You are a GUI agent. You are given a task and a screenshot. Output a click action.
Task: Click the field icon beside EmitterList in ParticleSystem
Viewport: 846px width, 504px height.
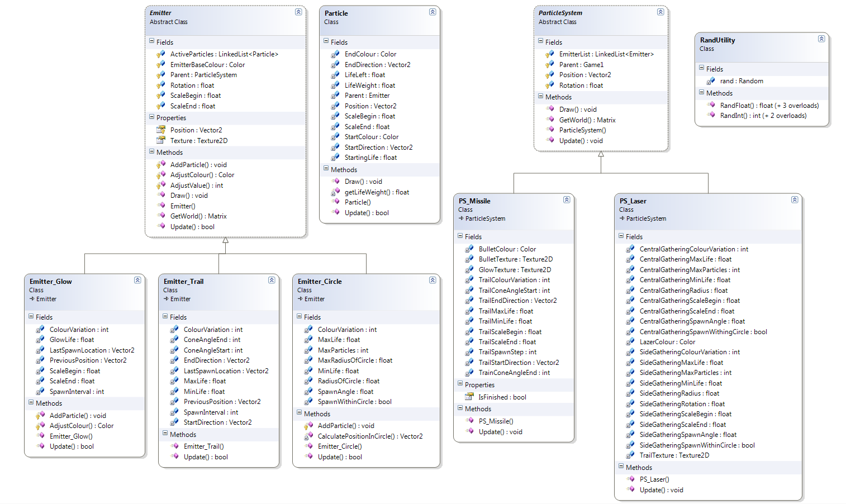[x=549, y=54]
